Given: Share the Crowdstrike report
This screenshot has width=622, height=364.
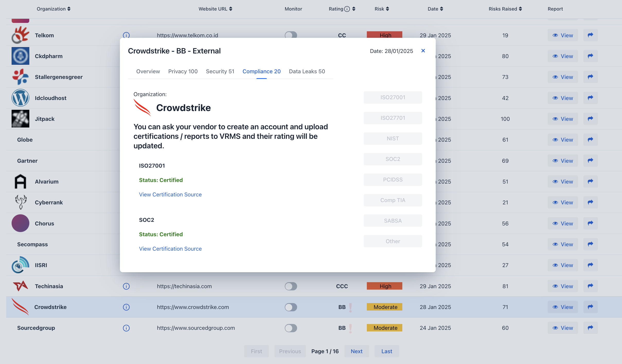Looking at the screenshot, I should click(x=590, y=307).
